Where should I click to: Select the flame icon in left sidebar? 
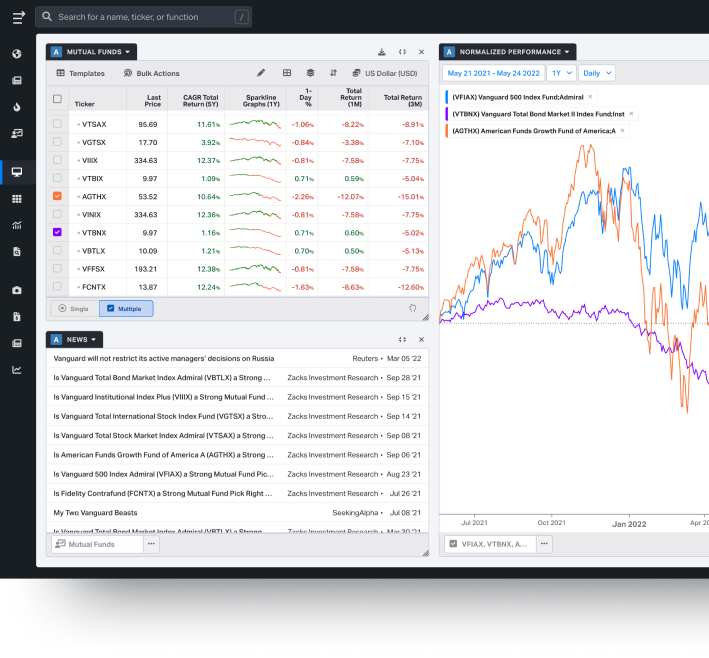[17, 107]
